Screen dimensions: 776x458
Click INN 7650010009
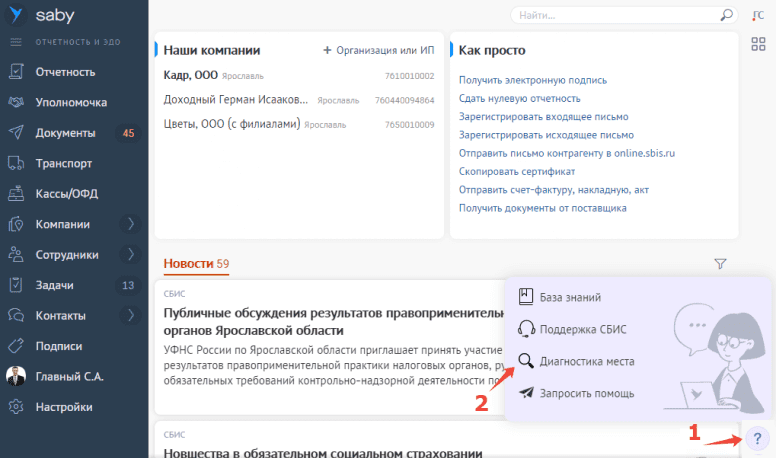pyautogui.click(x=409, y=124)
